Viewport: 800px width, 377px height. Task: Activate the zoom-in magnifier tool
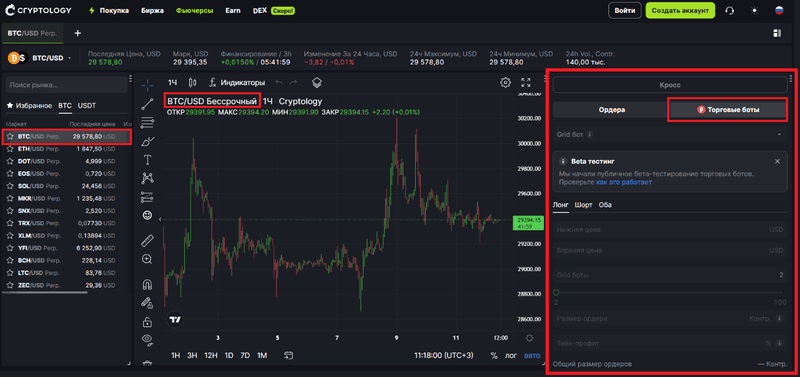(x=147, y=259)
